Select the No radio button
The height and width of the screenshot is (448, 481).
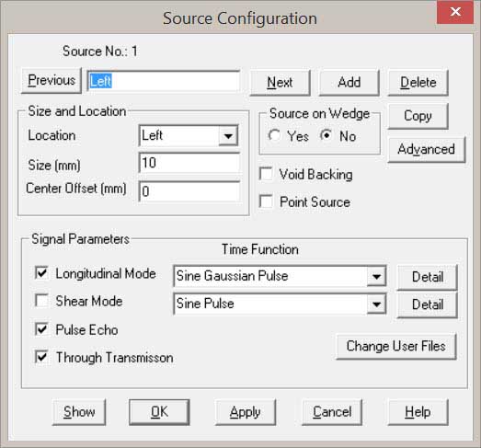[x=326, y=135]
